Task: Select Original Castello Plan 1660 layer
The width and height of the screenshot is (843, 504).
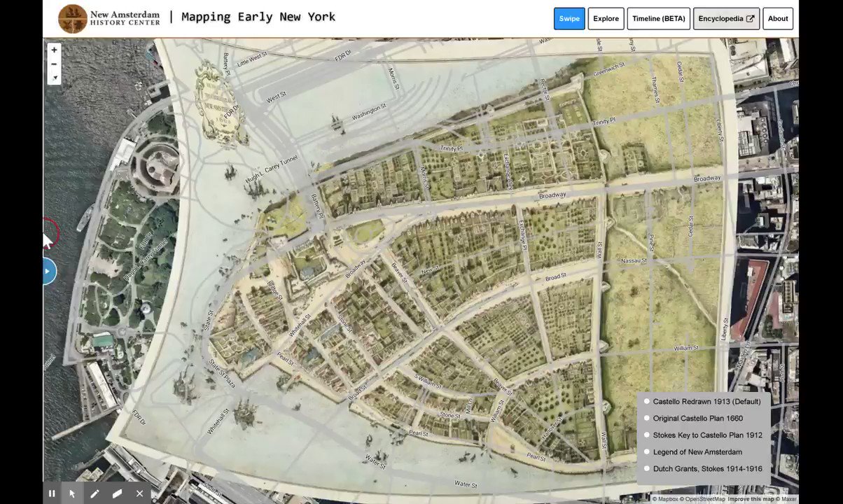Action: [x=692, y=419]
